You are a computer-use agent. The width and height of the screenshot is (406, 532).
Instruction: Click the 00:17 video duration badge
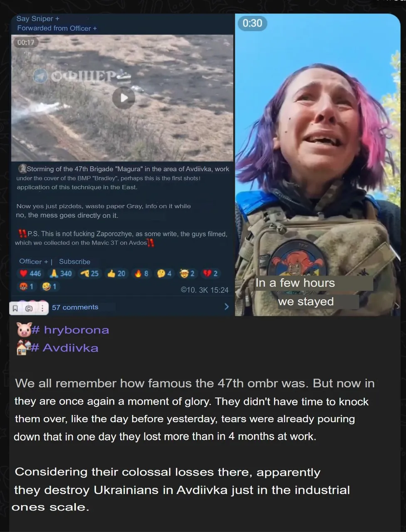26,42
